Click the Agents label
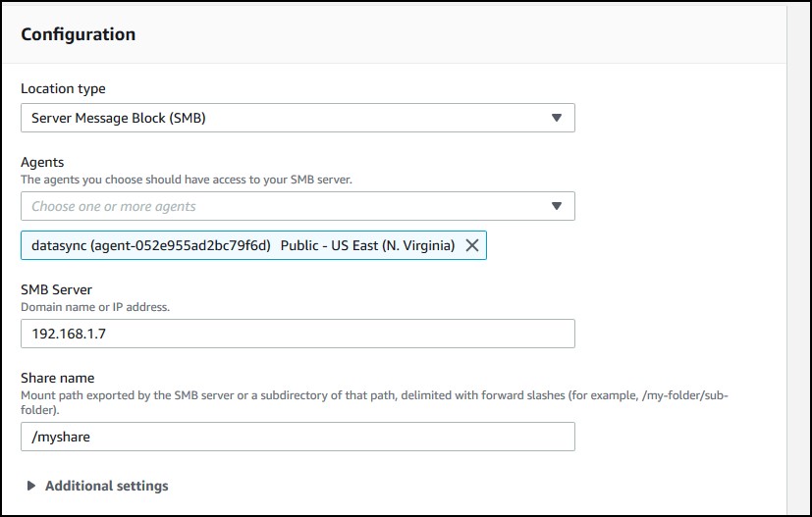 click(42, 163)
